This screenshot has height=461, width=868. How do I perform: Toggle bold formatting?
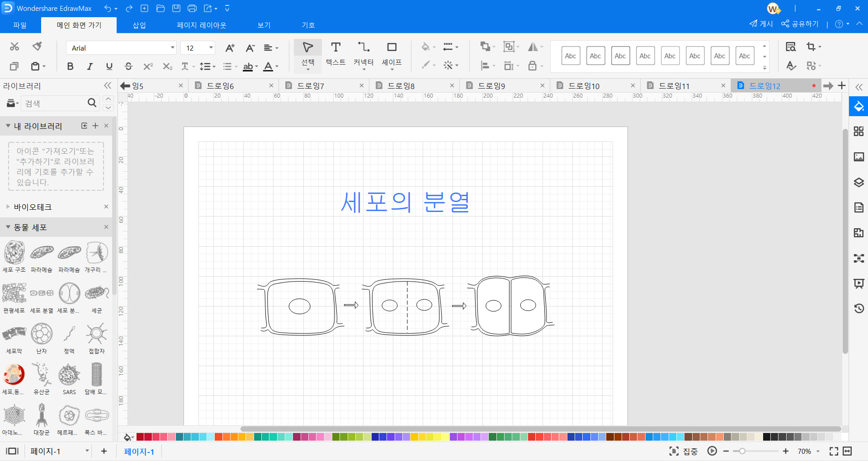[x=70, y=66]
